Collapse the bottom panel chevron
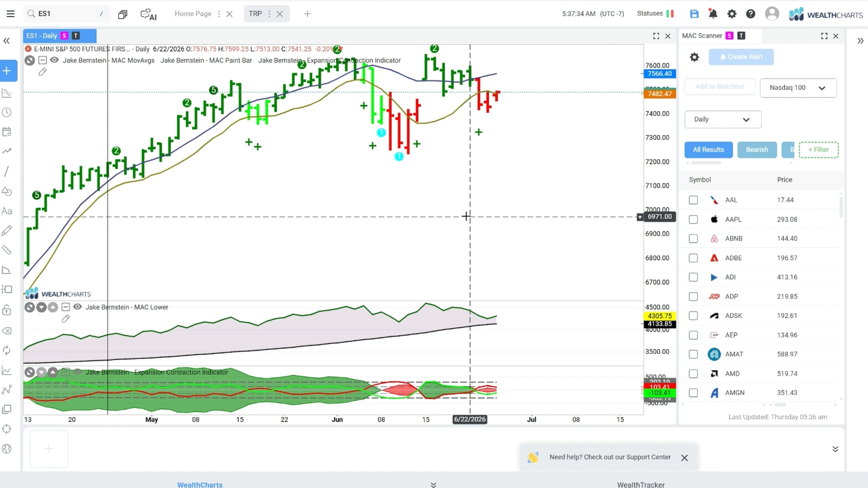The image size is (868, 488). click(x=835, y=449)
